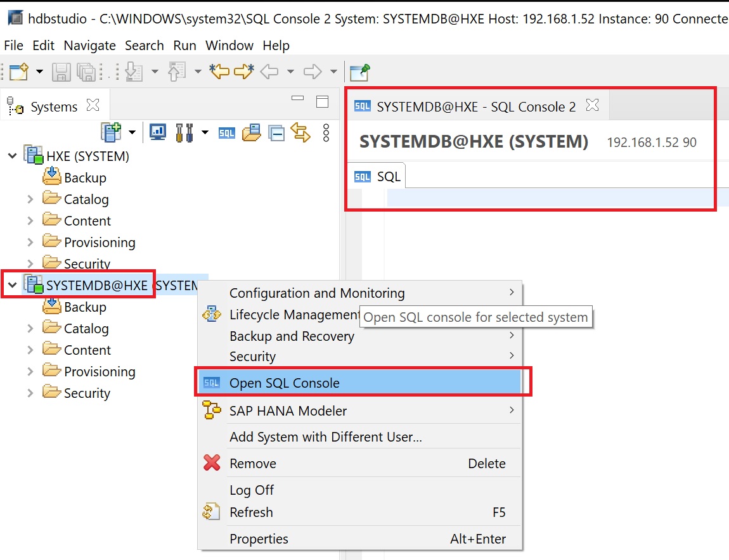
Task: Go to Next Edit Location icon
Action: [x=244, y=72]
